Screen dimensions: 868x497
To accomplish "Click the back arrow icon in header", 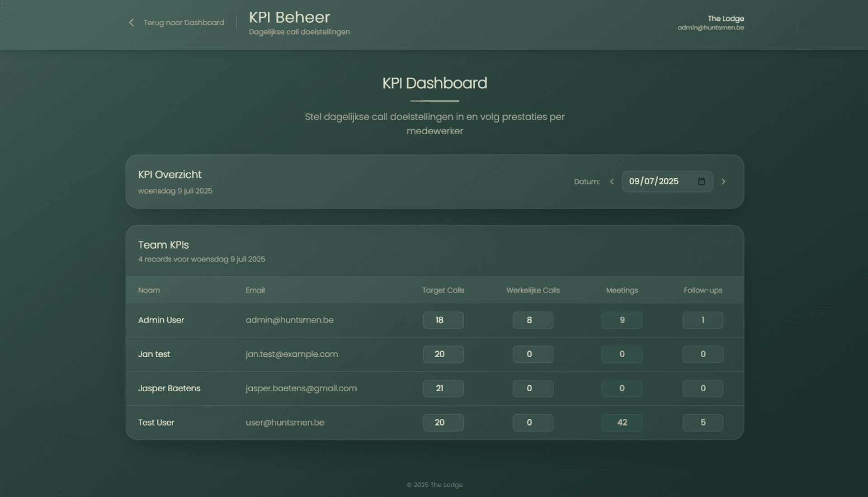I will click(x=131, y=23).
